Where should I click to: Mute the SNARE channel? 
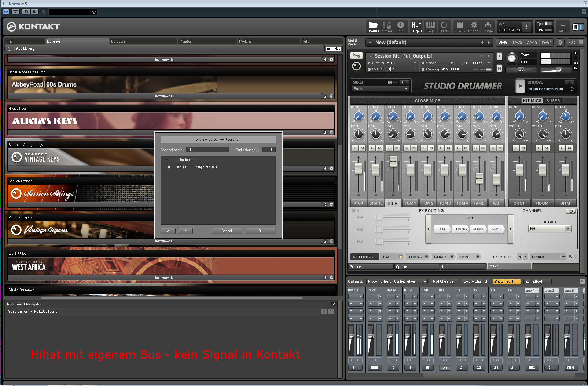click(x=379, y=148)
